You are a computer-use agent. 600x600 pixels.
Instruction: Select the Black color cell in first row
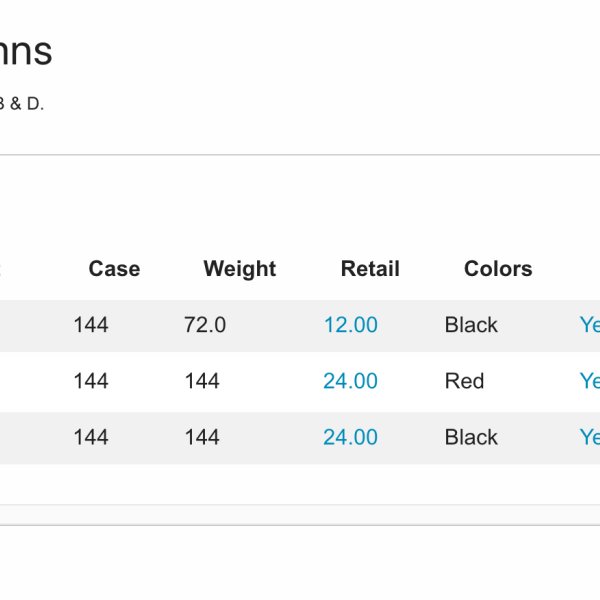pos(471,325)
